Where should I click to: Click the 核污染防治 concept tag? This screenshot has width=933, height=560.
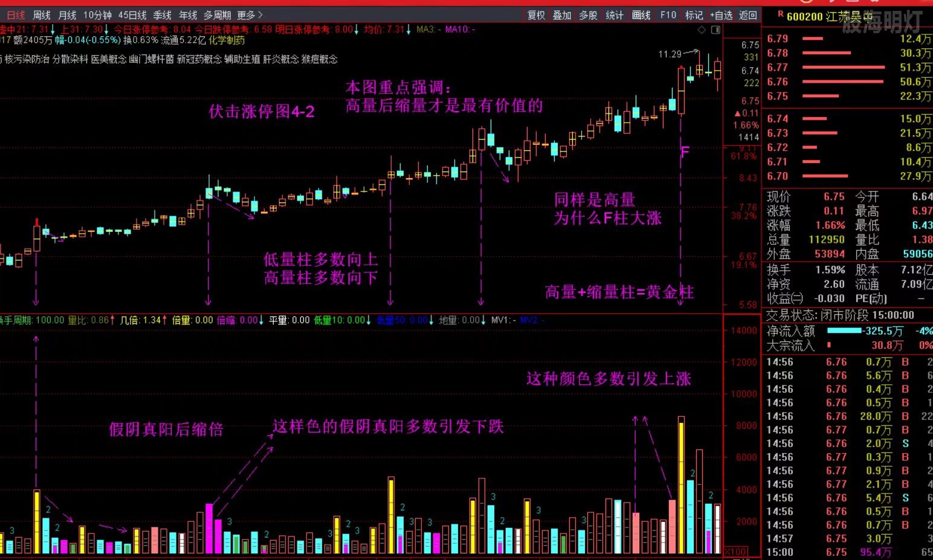pos(27,59)
